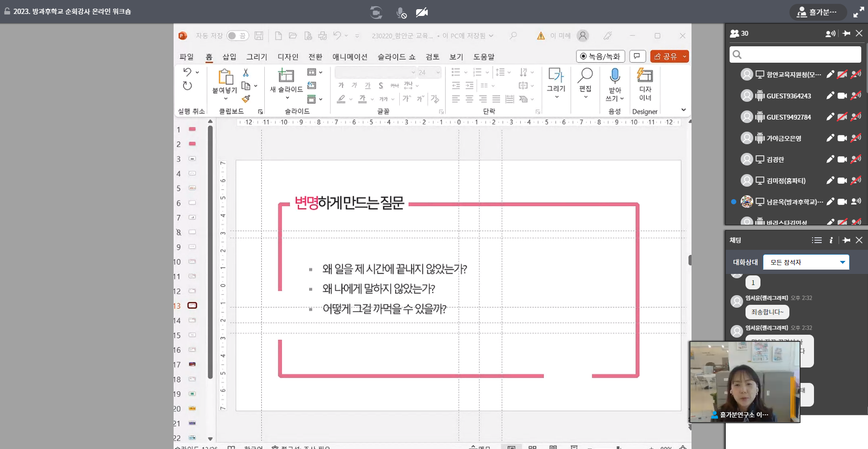Click the search magnifier in PowerPoint title bar
The image size is (868, 449).
click(x=513, y=36)
